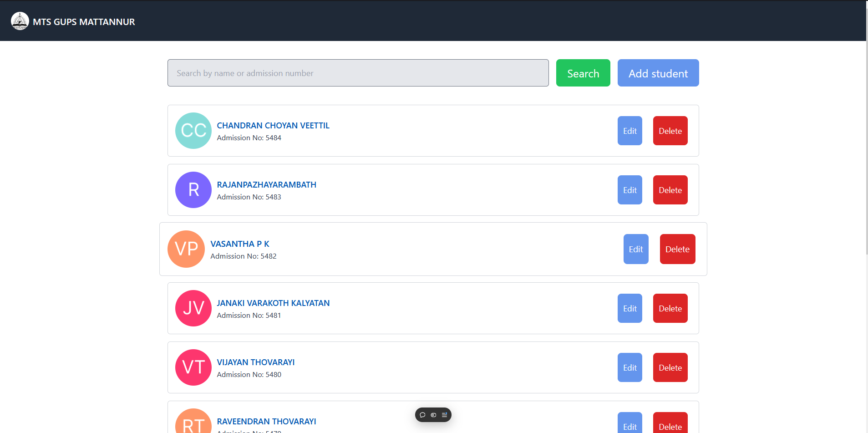The image size is (868, 433).
Task: Open CHANDRAN CHOYAN VEETTIL student link
Action: tap(273, 126)
